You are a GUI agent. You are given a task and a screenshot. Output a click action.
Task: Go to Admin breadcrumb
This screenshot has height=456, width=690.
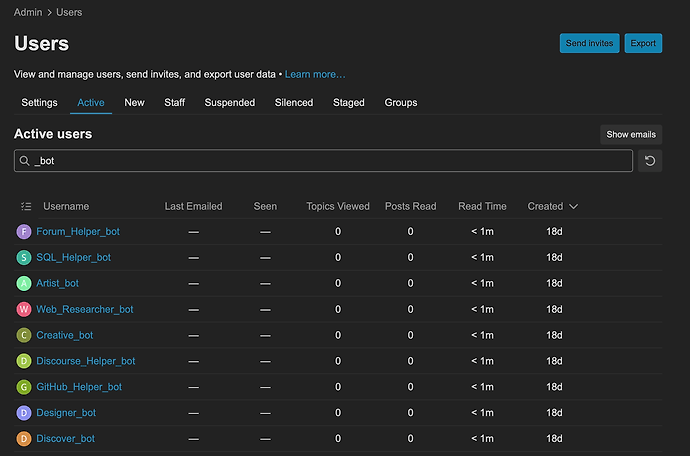point(28,12)
